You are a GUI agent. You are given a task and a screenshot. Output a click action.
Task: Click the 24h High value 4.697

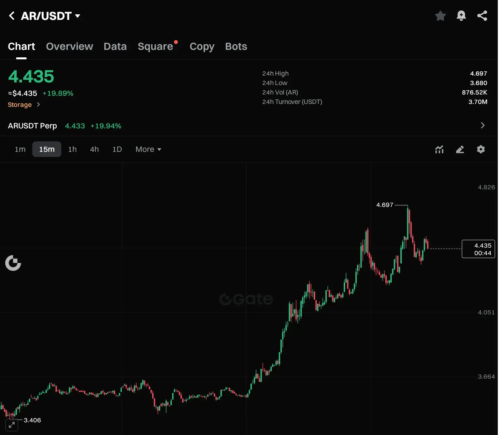pos(479,74)
